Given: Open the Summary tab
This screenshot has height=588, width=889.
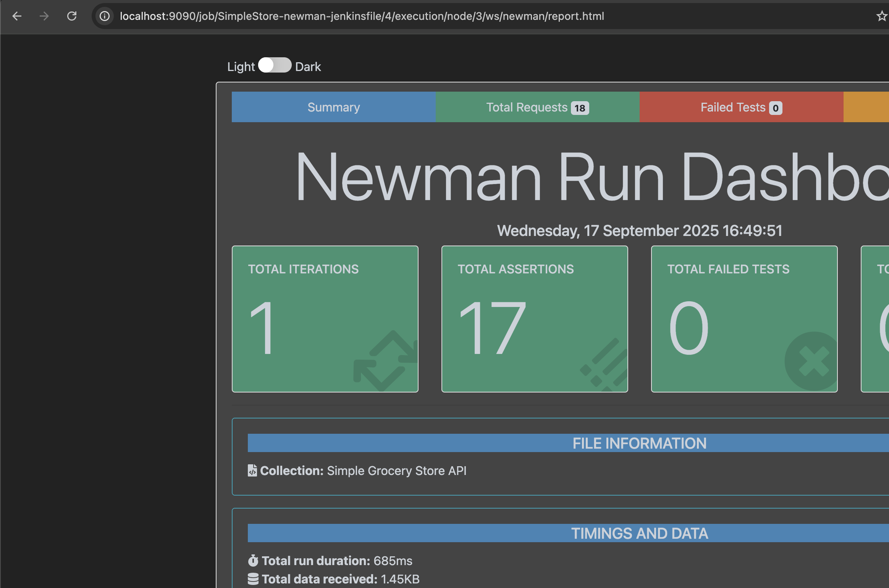Looking at the screenshot, I should click(334, 107).
